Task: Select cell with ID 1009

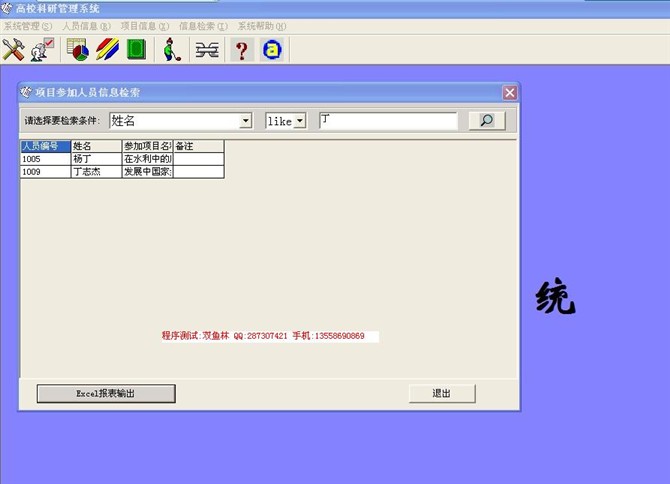Action: 45,172
